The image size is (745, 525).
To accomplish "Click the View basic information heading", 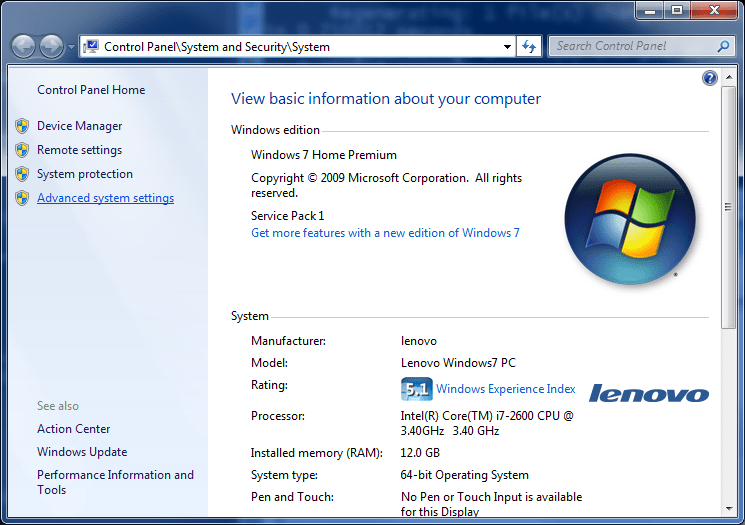I will coord(386,99).
